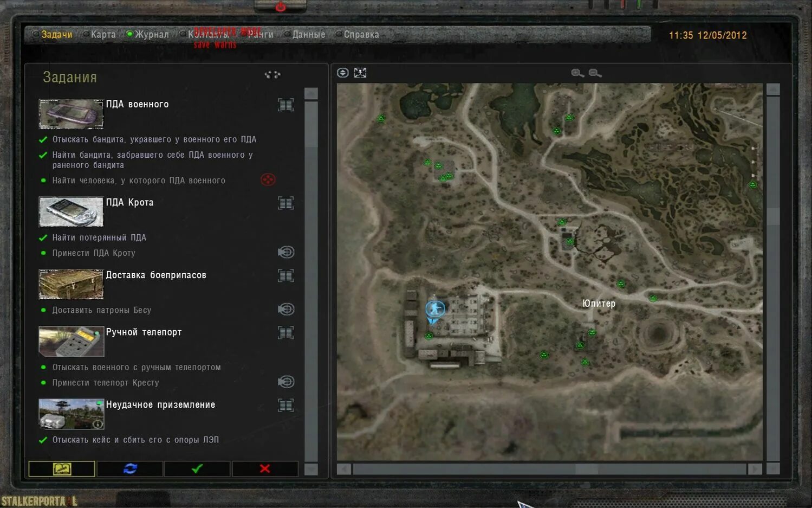Click the 'Ручной телепорт' task title

(x=144, y=332)
